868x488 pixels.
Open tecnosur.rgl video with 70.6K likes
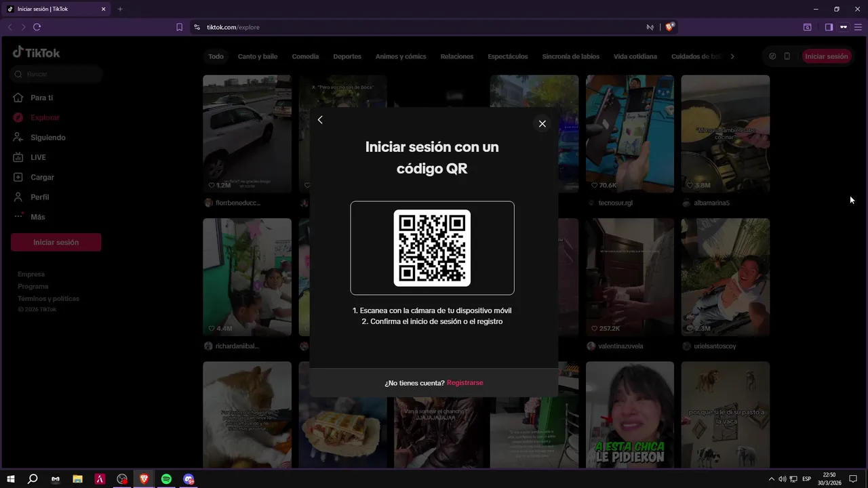(630, 134)
